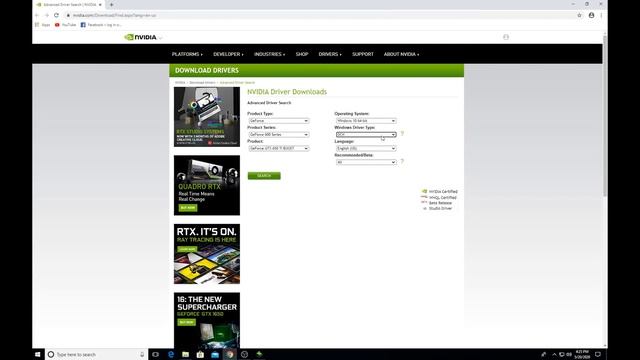Click the volume icon in system tray
640x360 pixels.
569,354
